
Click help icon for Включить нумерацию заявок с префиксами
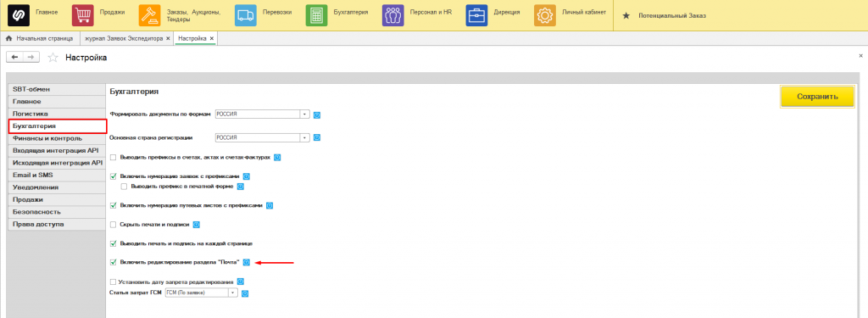247,176
